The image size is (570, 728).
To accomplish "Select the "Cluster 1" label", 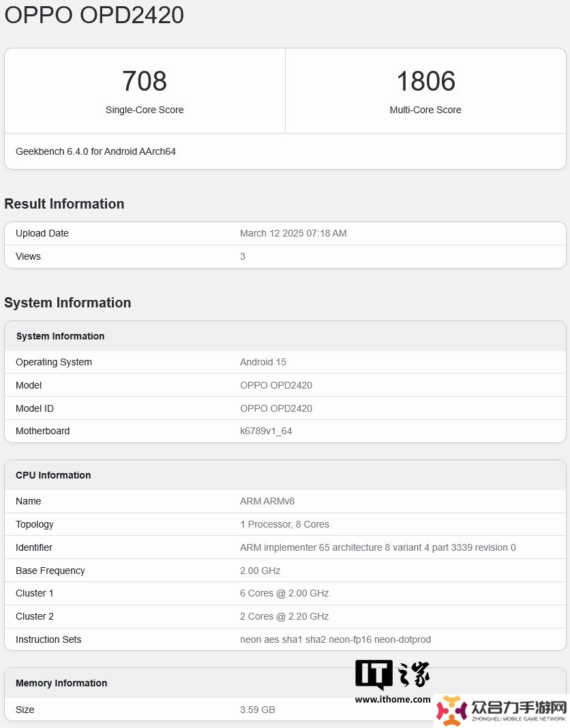I will coord(35,593).
